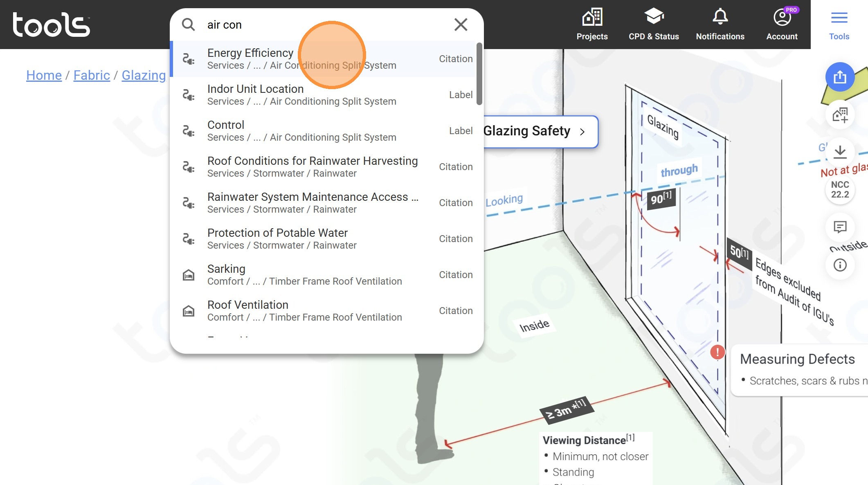Click the blue share button
Screen dimensions: 868x485
click(840, 77)
